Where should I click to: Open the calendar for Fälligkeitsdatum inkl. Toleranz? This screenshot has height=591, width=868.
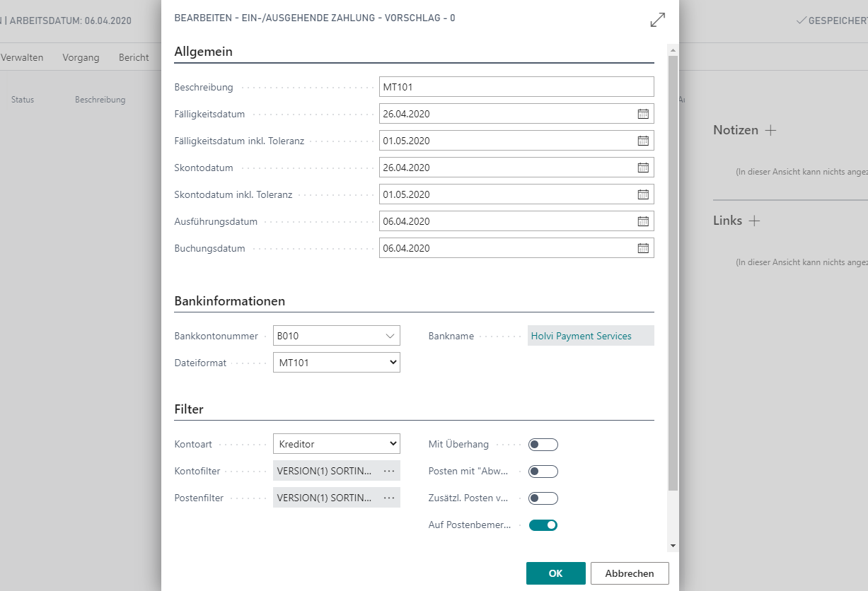pos(643,140)
